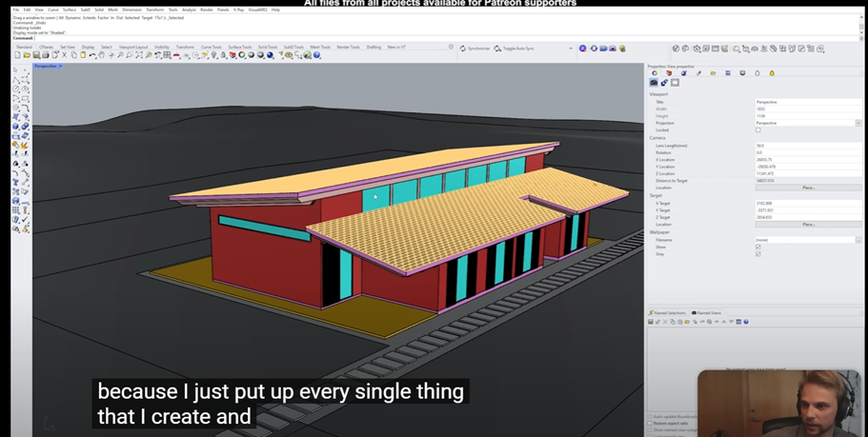Image resolution: width=868 pixels, height=437 pixels.
Task: Select the Box solid tool in sidebar
Action: pyautogui.click(x=15, y=126)
